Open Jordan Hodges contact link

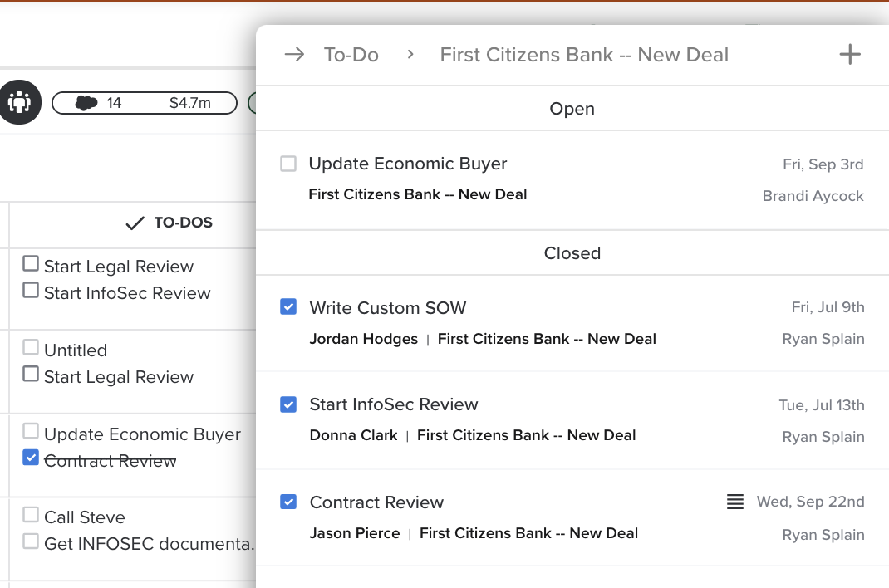coord(363,339)
